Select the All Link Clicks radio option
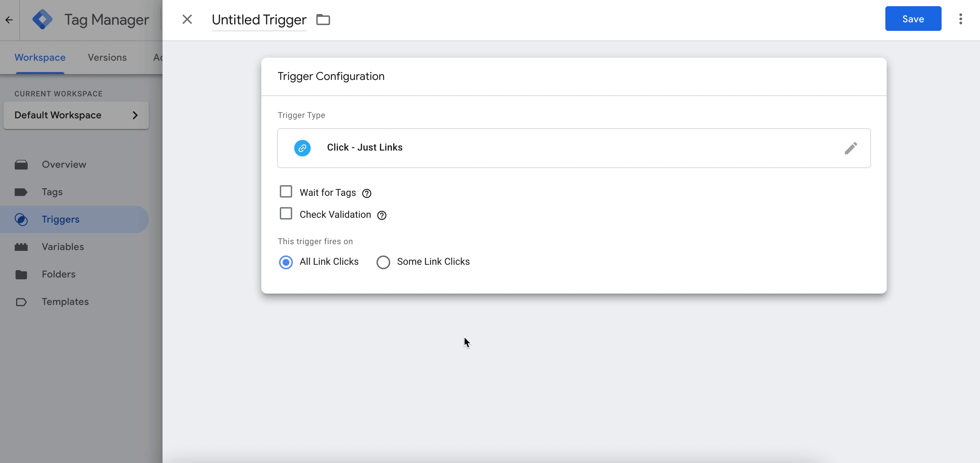The image size is (980, 463). 286,262
